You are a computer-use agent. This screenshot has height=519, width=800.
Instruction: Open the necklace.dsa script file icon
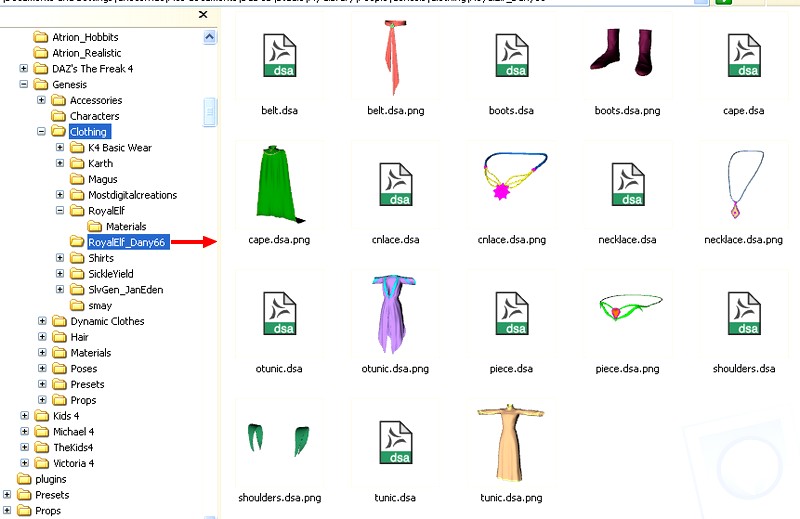(x=628, y=184)
